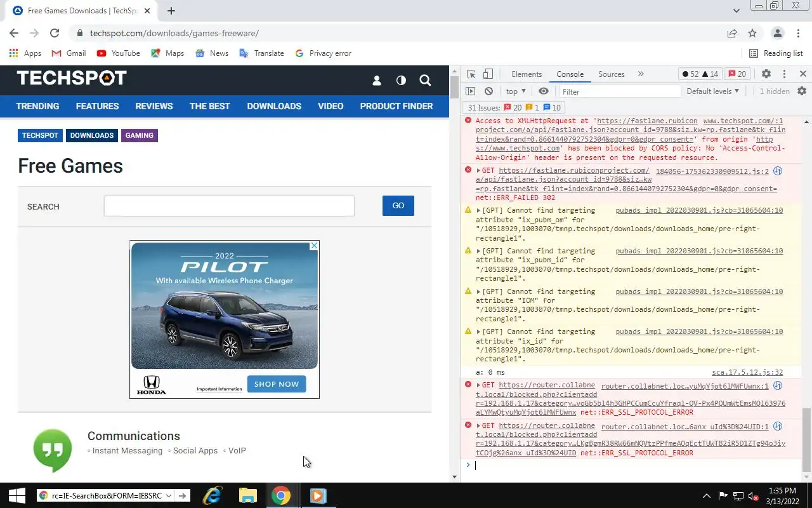Click the DOWNLOADS breadcrumb tag

pos(92,135)
